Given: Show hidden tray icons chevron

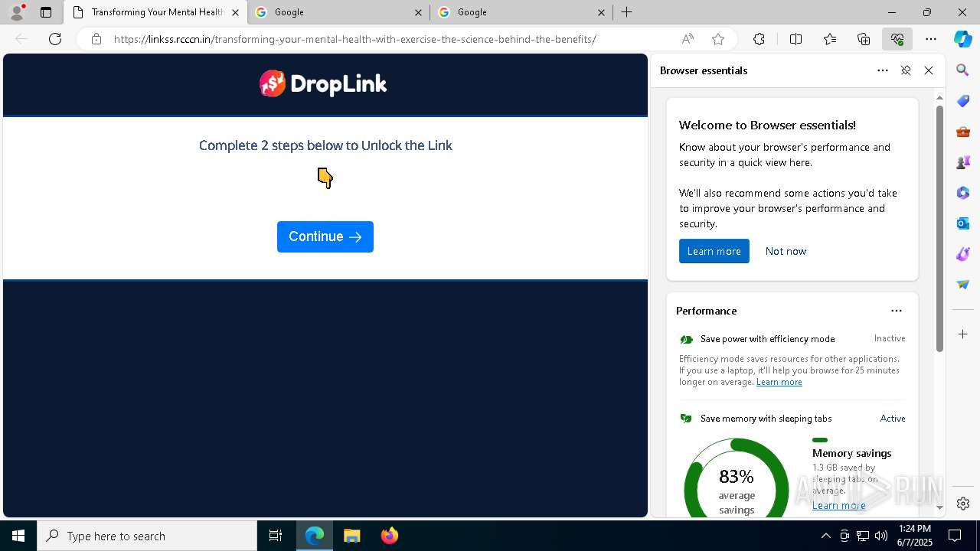Looking at the screenshot, I should 825,536.
